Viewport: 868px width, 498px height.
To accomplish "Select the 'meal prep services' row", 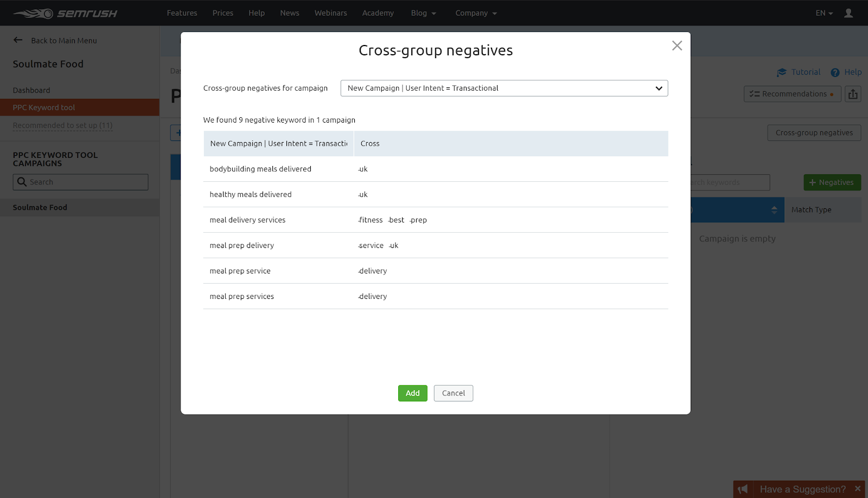I will 436,297.
